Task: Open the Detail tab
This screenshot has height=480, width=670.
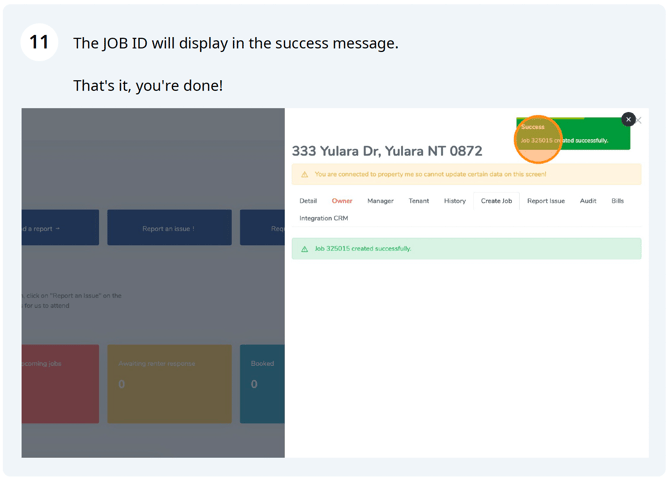Action: pyautogui.click(x=308, y=201)
